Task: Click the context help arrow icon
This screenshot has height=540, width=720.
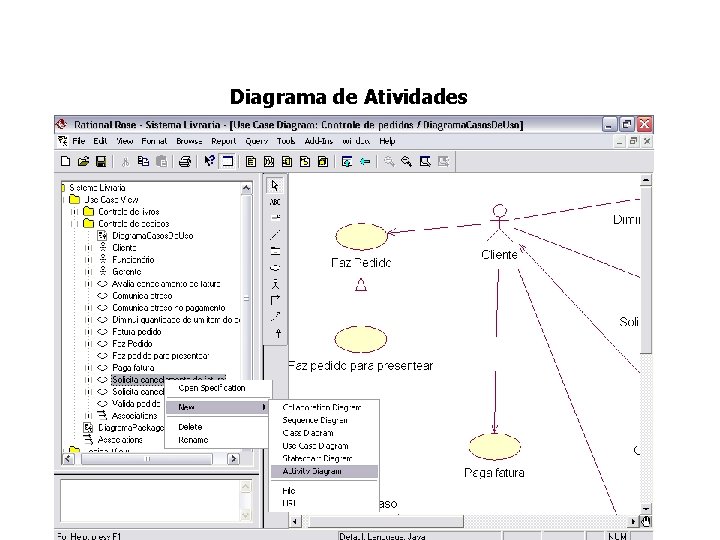Action: [x=209, y=161]
